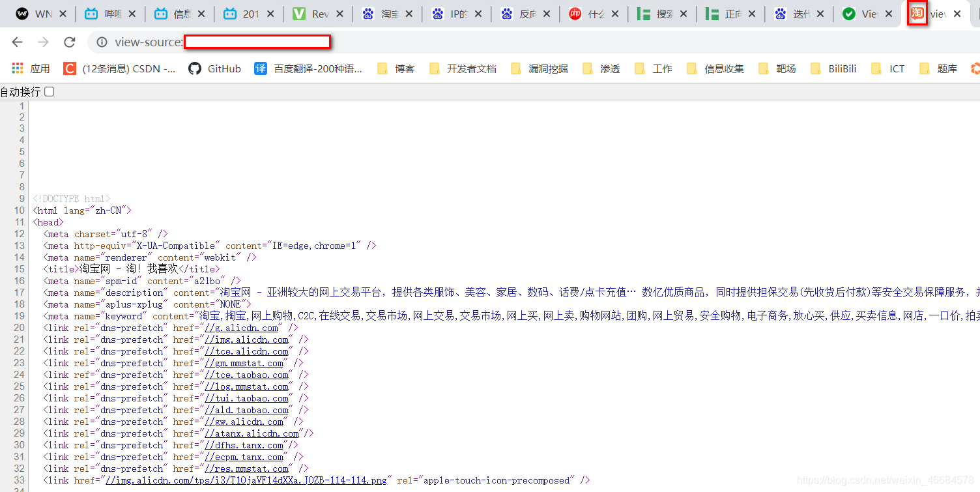Image resolution: width=980 pixels, height=492 pixels.
Task: Enable the 自动换行 word wrap checkbox
Action: point(49,91)
